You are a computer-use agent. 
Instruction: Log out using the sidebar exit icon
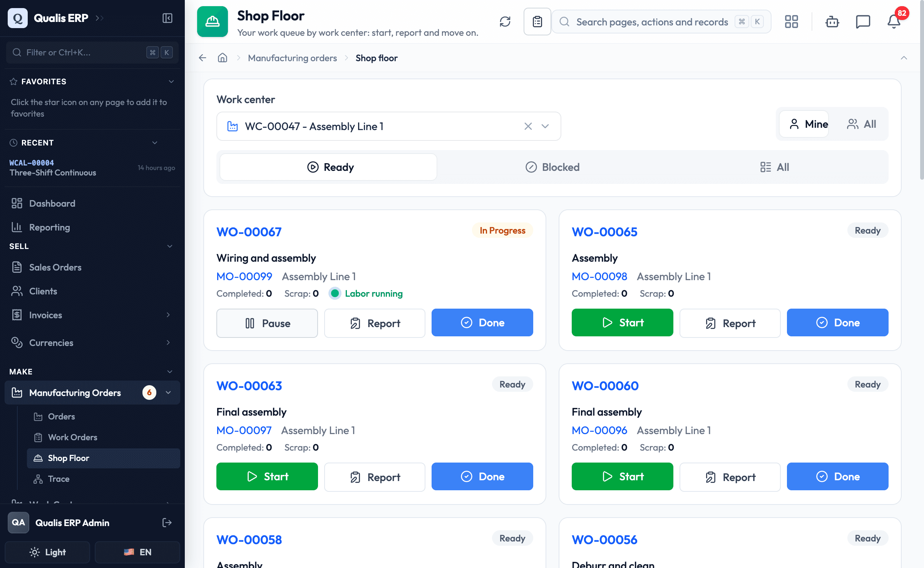167,523
